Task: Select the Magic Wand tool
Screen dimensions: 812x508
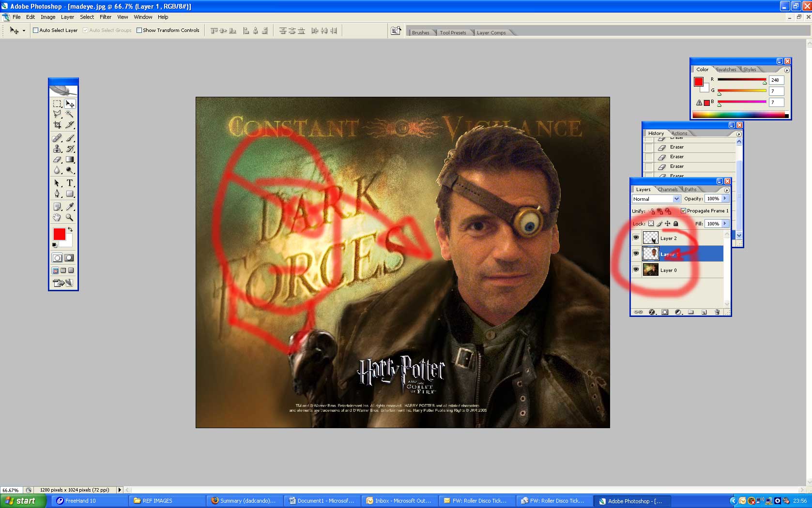Action: tap(70, 114)
